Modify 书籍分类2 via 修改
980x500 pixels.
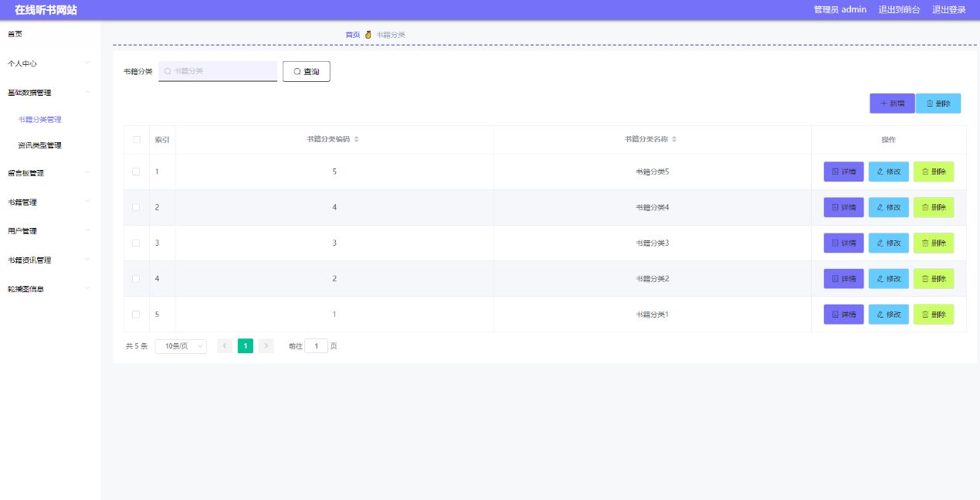pyautogui.click(x=889, y=278)
